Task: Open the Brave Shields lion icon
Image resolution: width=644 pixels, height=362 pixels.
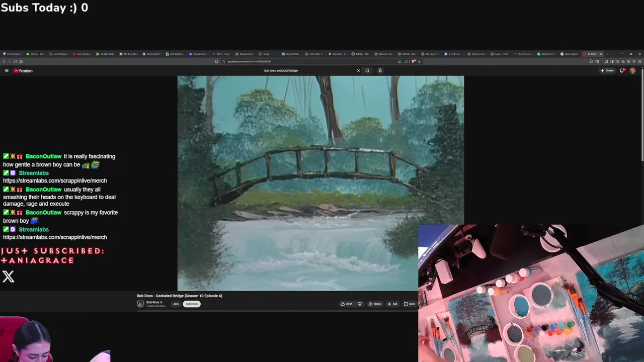Action: coord(414,61)
